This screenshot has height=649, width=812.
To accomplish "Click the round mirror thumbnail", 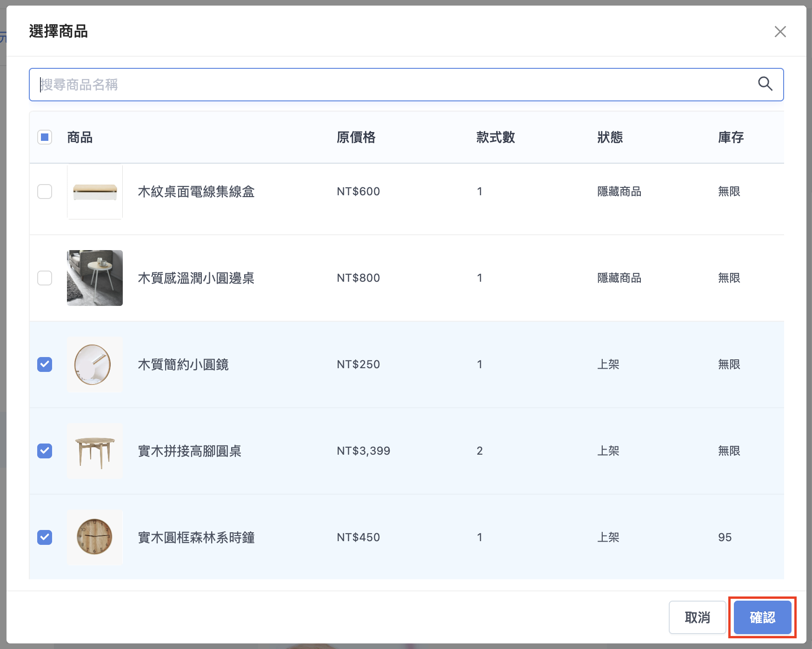I will click(95, 364).
